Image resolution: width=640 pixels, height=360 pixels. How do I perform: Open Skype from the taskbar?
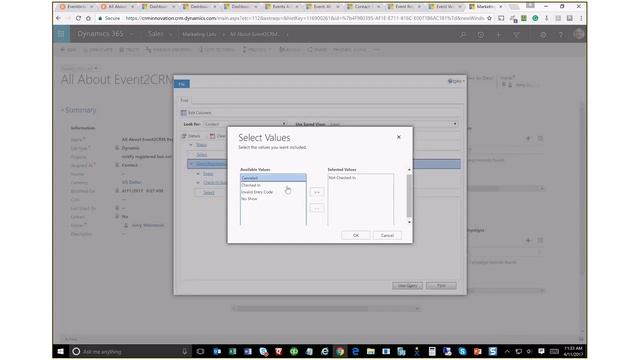coord(462,351)
